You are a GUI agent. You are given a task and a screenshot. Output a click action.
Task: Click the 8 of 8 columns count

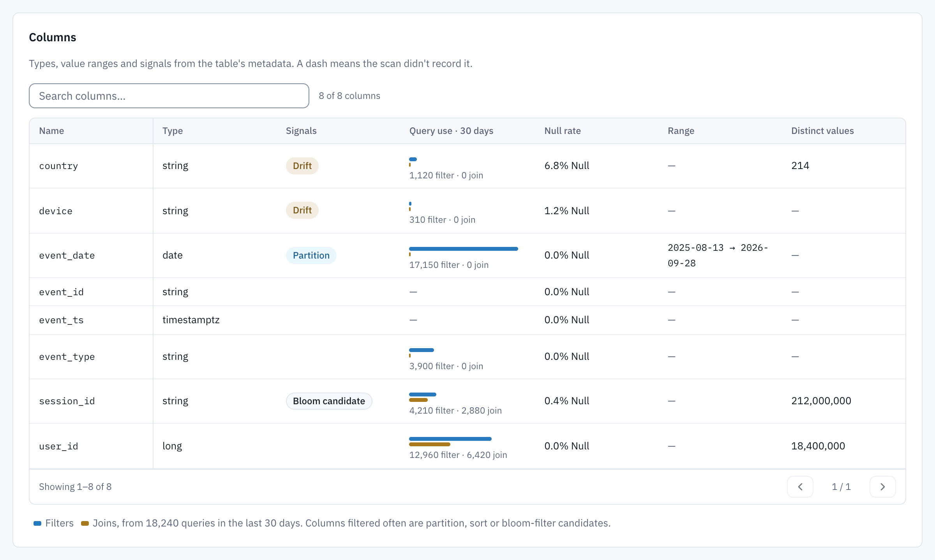pyautogui.click(x=349, y=96)
